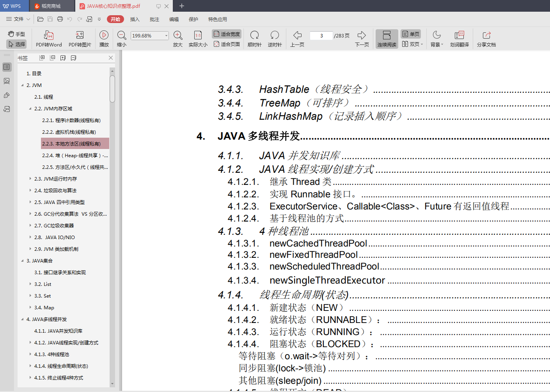Toggle 适合宽度 fit width
Image resolution: width=550 pixels, height=392 pixels.
227,34
